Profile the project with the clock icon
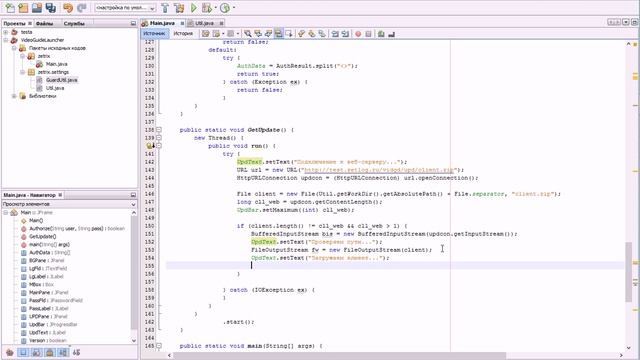Viewport: 640px width, 360px height. 225,7
